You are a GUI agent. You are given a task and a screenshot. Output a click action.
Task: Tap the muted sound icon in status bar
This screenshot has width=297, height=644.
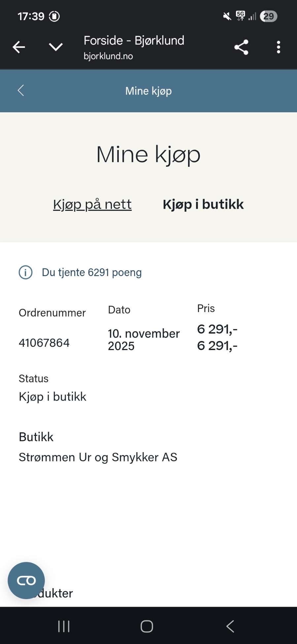coord(227,16)
